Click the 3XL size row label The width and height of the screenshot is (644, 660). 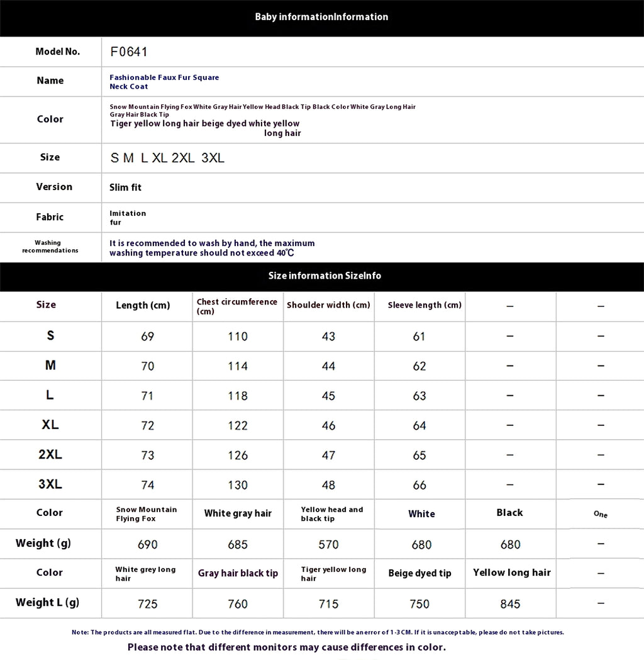tap(50, 484)
